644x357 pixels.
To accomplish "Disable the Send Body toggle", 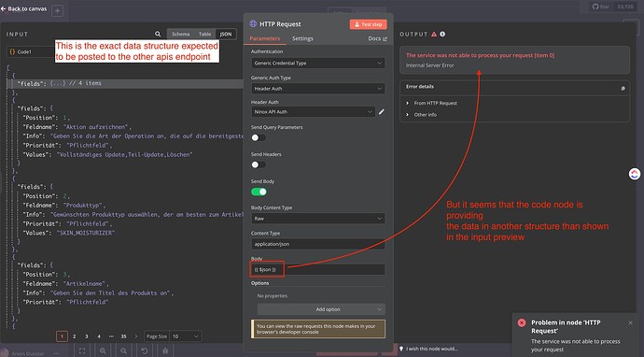I will tap(259, 192).
